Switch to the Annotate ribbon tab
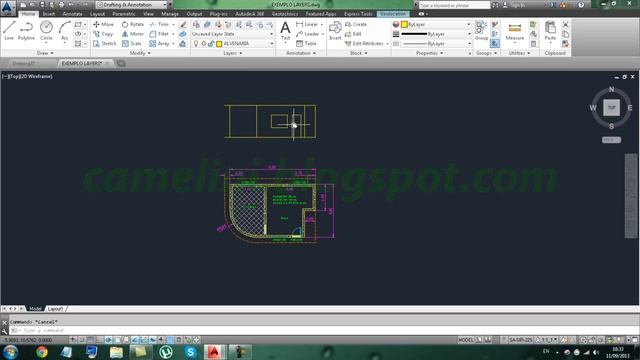 tap(72, 14)
